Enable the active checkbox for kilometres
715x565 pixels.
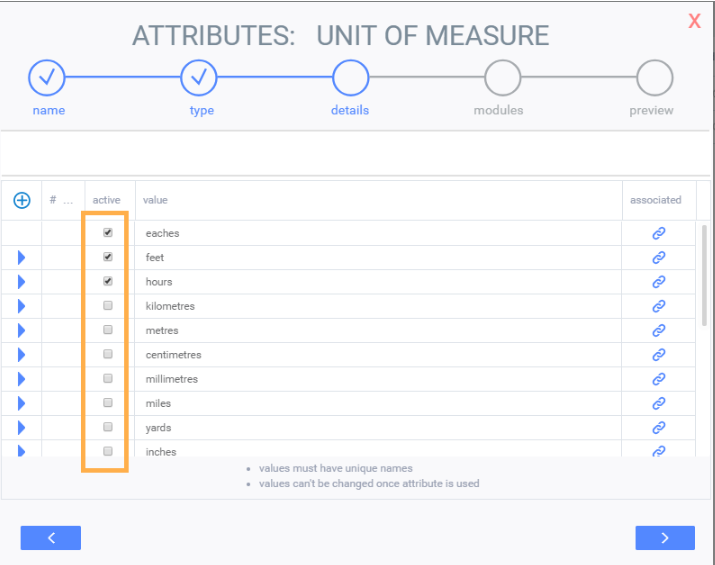coord(108,305)
